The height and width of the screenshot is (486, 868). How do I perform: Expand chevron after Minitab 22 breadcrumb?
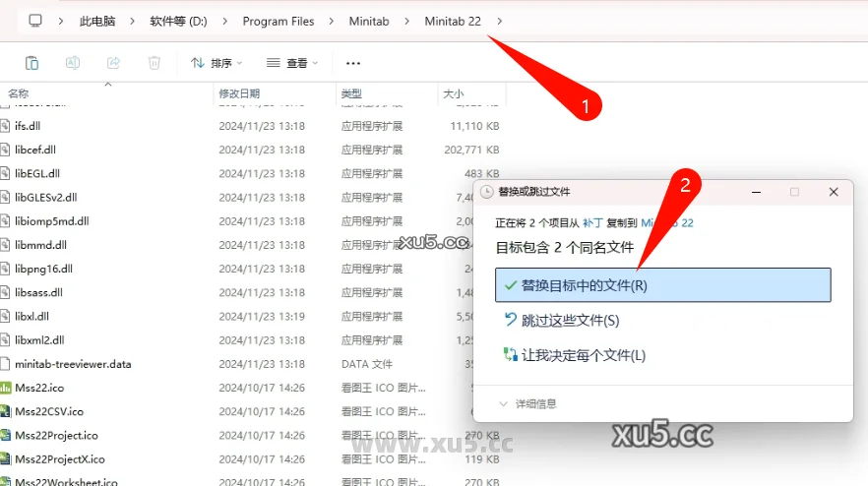click(500, 21)
